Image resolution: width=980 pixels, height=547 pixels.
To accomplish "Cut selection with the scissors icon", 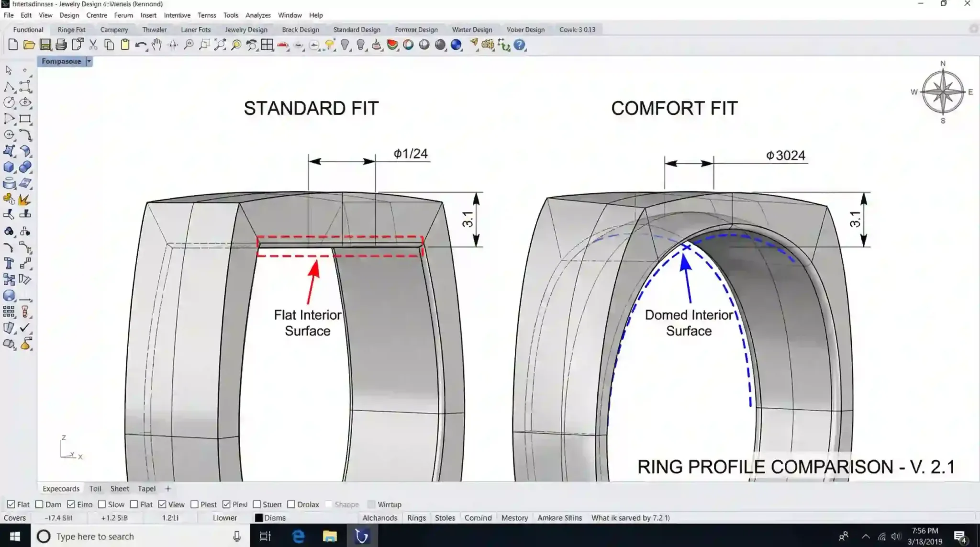I will coord(93,45).
